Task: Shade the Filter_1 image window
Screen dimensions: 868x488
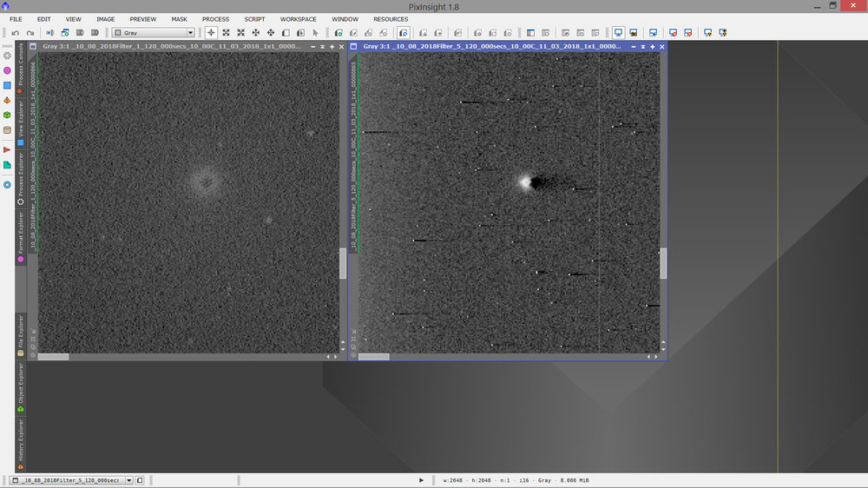Action: pyautogui.click(x=322, y=47)
